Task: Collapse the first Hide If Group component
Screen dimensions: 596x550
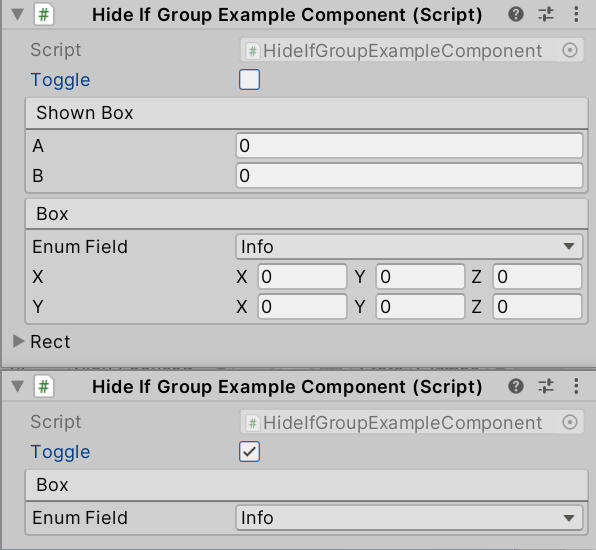Action: click(x=17, y=15)
